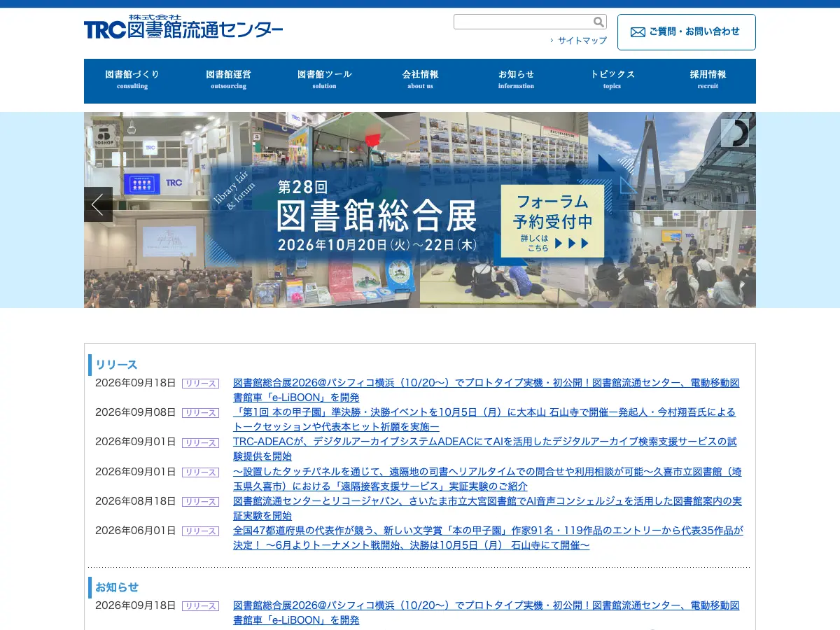Click the envelope icon in contact button

coord(638,32)
